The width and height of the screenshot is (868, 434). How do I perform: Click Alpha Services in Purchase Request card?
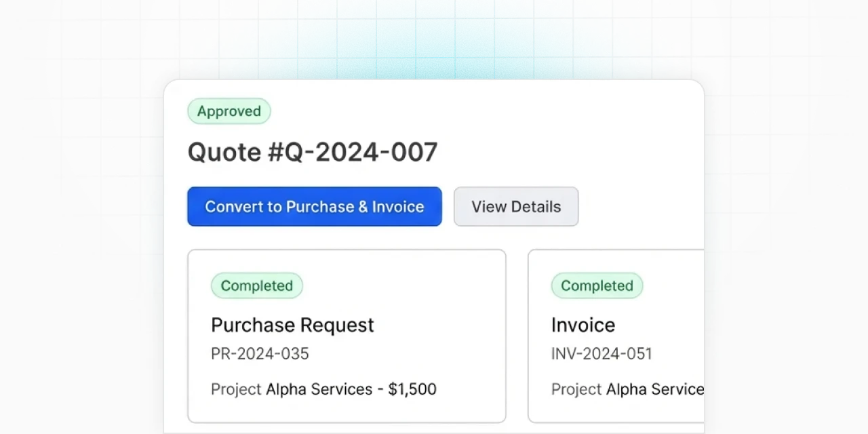(319, 389)
